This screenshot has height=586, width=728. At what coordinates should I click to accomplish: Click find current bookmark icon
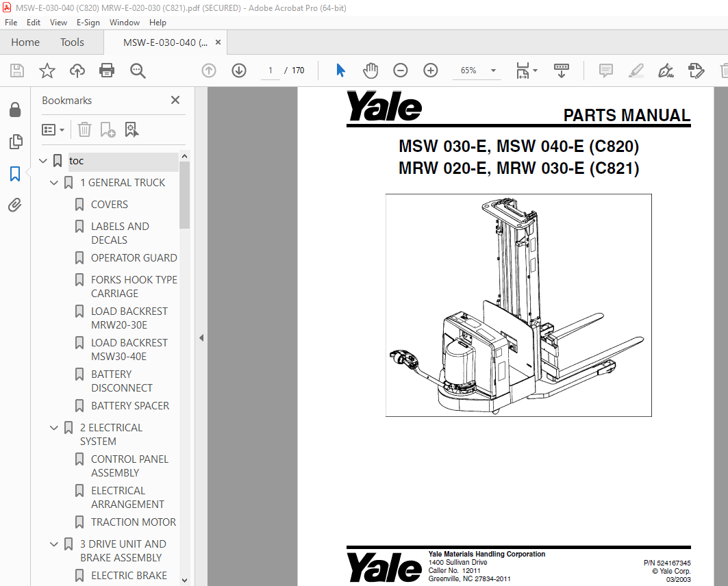click(131, 129)
